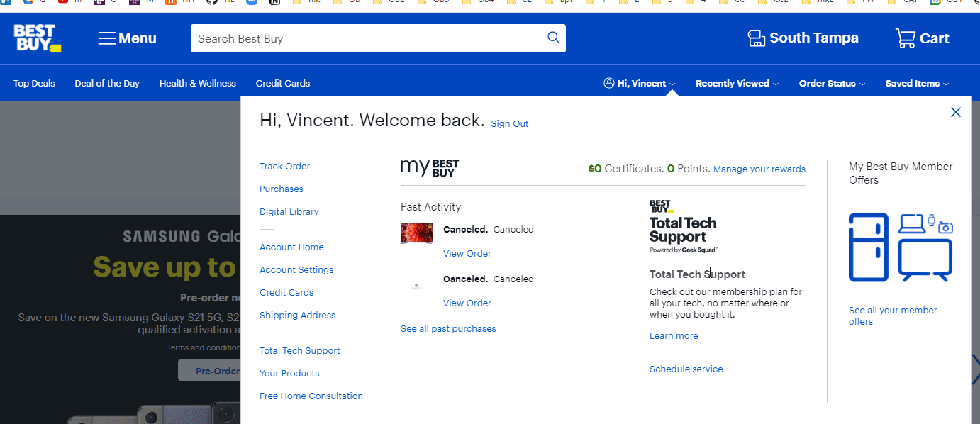Click the Sign Out link
The image size is (980, 424).
pos(510,124)
